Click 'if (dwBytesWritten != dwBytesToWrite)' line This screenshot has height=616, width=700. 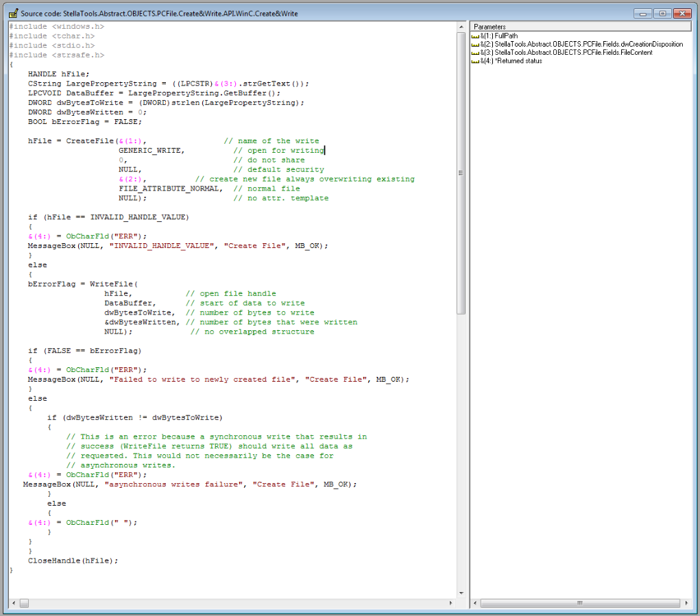(135, 417)
